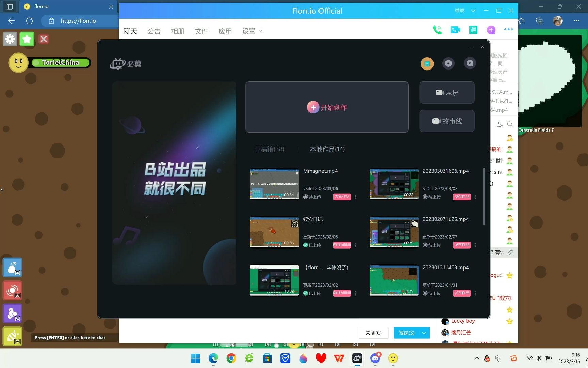Open the message feedback icon in 必剪

coord(470,63)
